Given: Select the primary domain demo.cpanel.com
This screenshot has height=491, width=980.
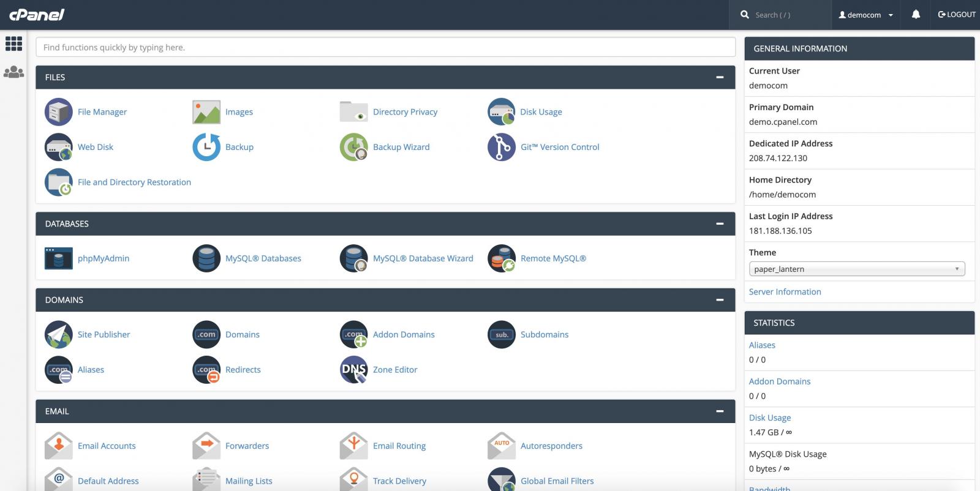Looking at the screenshot, I should click(783, 122).
